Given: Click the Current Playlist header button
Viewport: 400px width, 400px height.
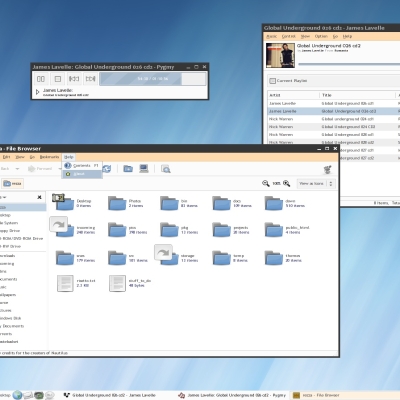Looking at the screenshot, I should pos(334,81).
